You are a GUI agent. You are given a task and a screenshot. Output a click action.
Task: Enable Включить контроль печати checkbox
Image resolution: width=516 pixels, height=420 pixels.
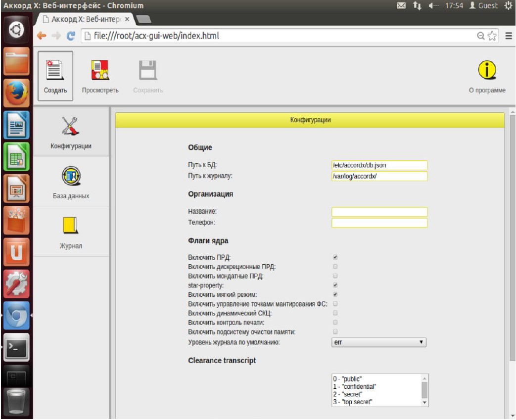point(335,322)
